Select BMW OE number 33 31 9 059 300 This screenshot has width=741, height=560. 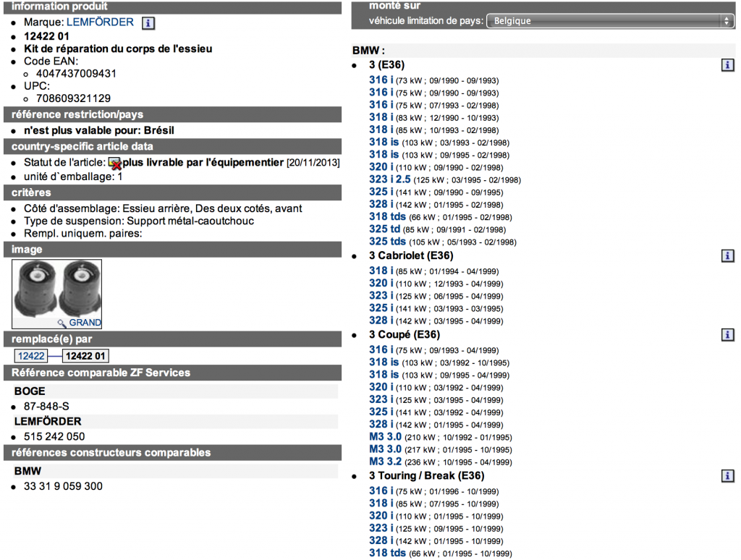click(63, 486)
